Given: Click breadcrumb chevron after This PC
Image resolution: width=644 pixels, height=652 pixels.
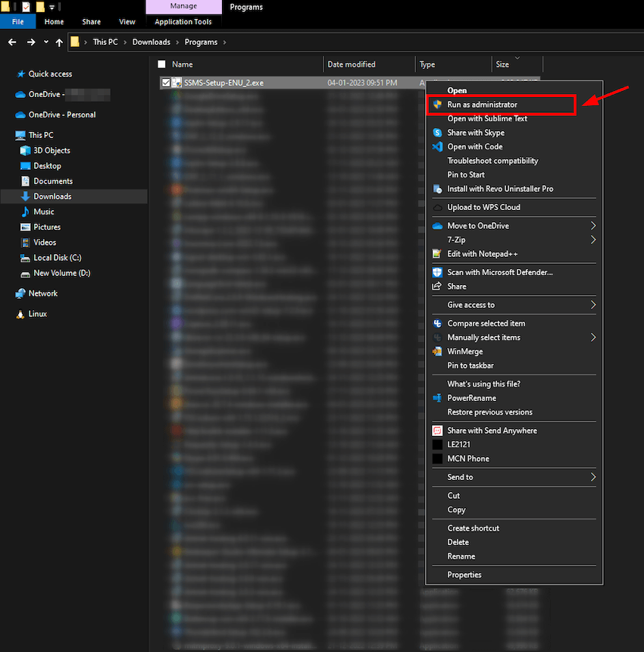Looking at the screenshot, I should tap(125, 42).
